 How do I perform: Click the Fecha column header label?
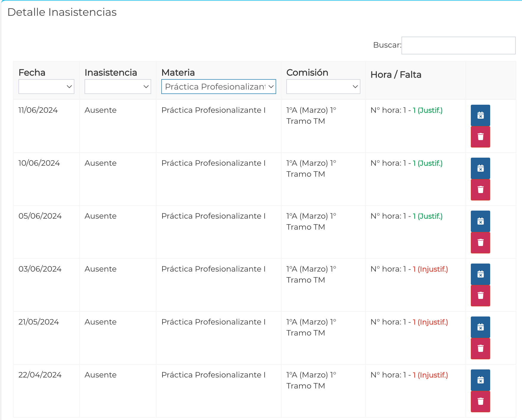tap(32, 73)
